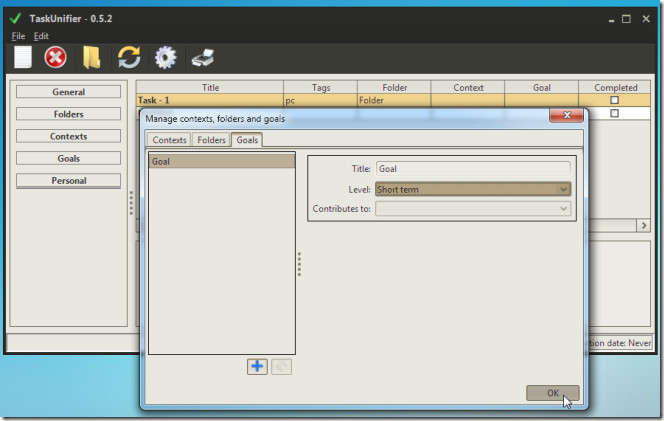Viewport: 664px width, 421px height.
Task: Click the disabled remove goal button
Action: click(281, 367)
